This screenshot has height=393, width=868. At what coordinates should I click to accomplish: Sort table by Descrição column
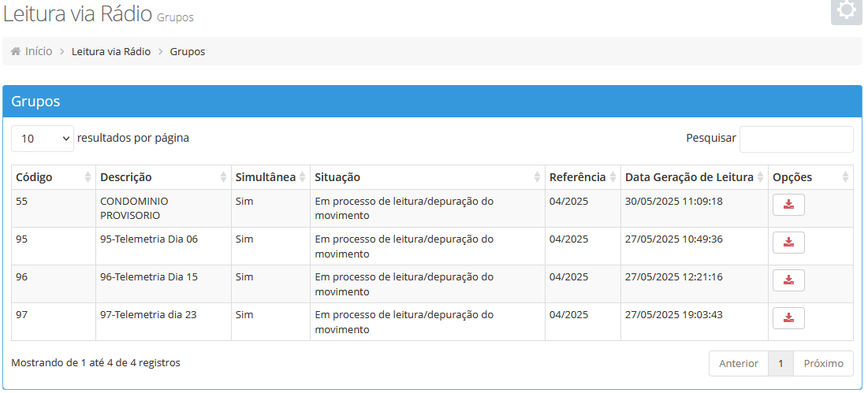point(163,177)
